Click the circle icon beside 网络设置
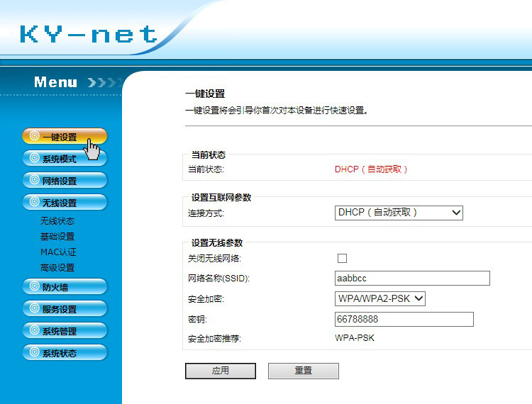Screen dimensions: 532x404 [x=34, y=180]
